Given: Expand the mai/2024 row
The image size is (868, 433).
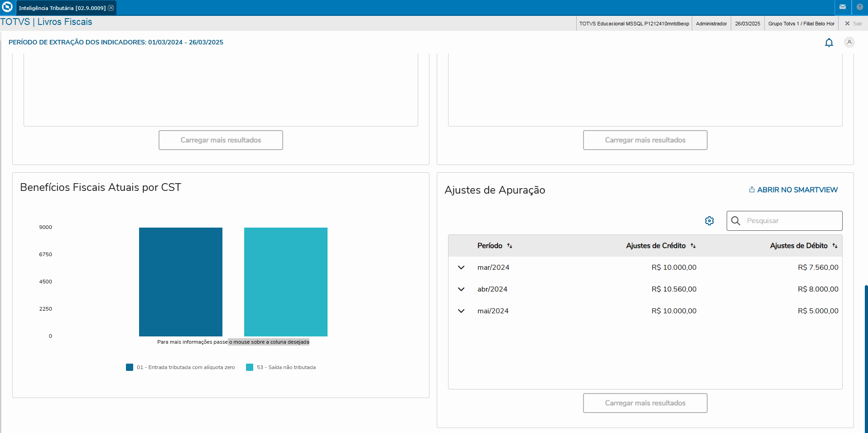Looking at the screenshot, I should (x=461, y=311).
